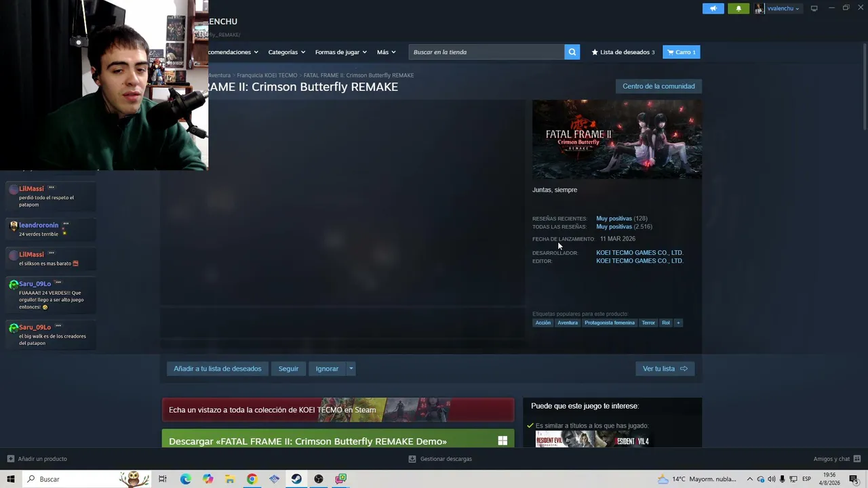Click the Windows notification center icon

pos(854,479)
